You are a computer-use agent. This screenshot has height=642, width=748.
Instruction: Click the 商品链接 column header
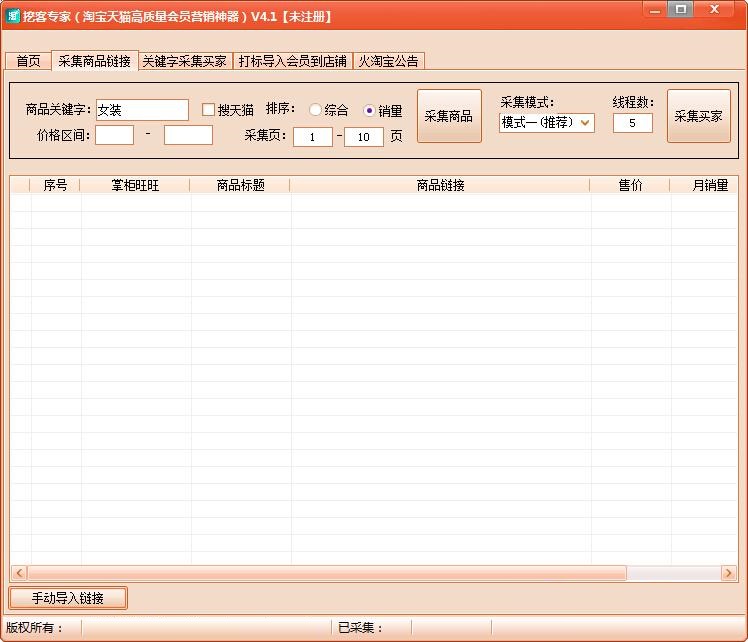click(x=440, y=185)
